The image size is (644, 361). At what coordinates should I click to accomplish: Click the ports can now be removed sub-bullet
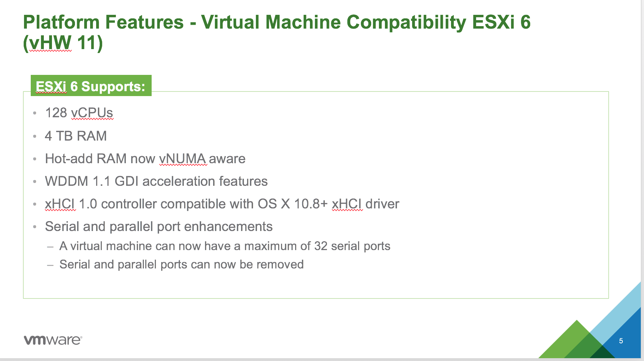[x=181, y=264]
